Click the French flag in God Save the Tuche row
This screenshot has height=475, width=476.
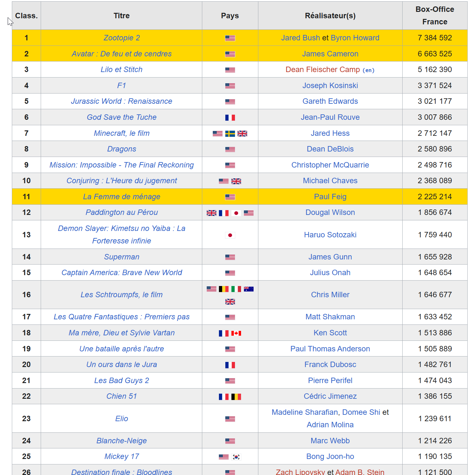230,118
